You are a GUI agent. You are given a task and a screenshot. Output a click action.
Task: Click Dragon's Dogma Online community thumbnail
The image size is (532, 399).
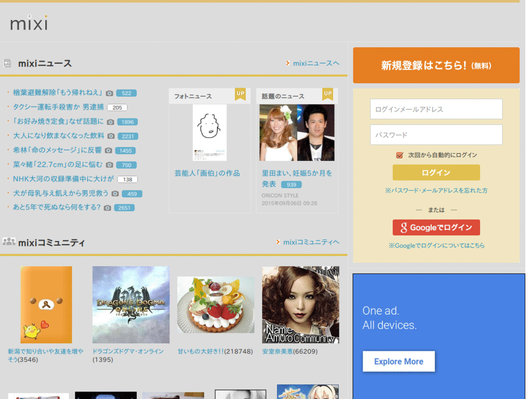131,304
